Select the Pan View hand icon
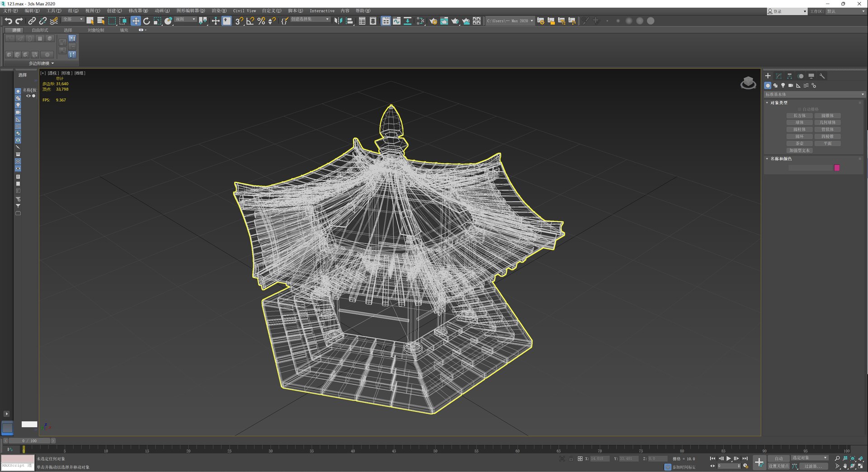 pos(845,466)
